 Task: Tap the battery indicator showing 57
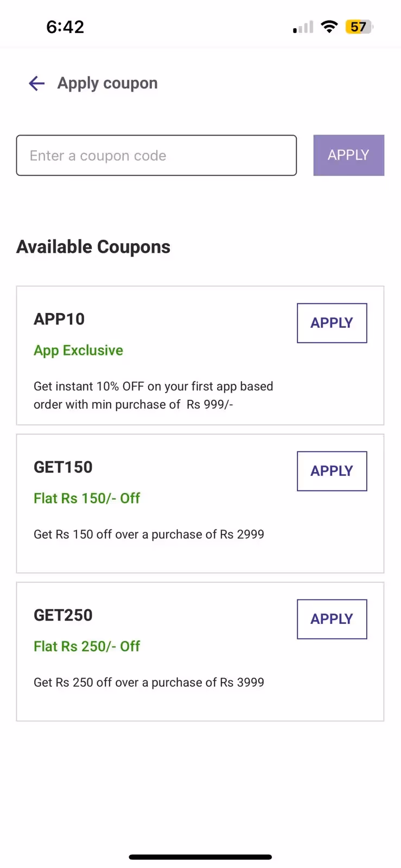359,27
